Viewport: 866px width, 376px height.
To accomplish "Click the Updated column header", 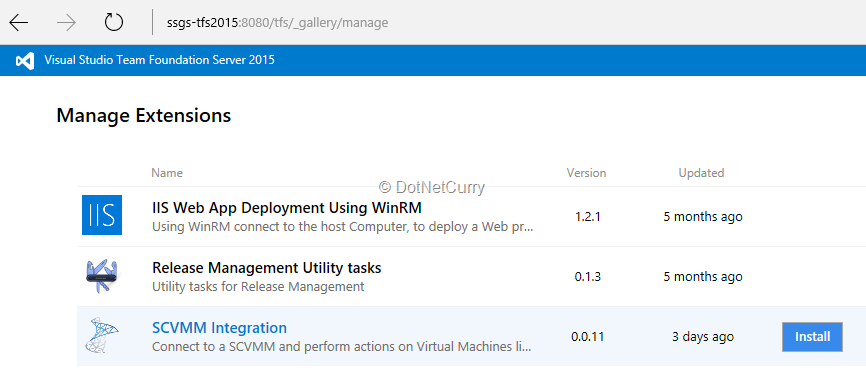I will [701, 173].
